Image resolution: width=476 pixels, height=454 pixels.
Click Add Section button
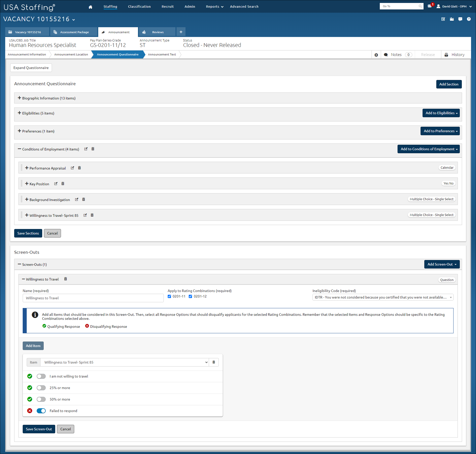point(449,84)
